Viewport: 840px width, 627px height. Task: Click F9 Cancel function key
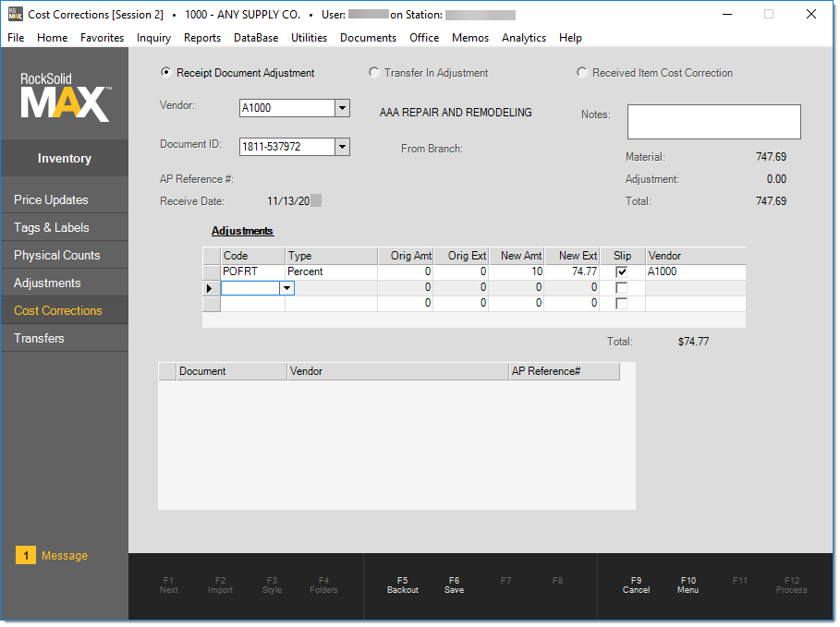point(636,585)
